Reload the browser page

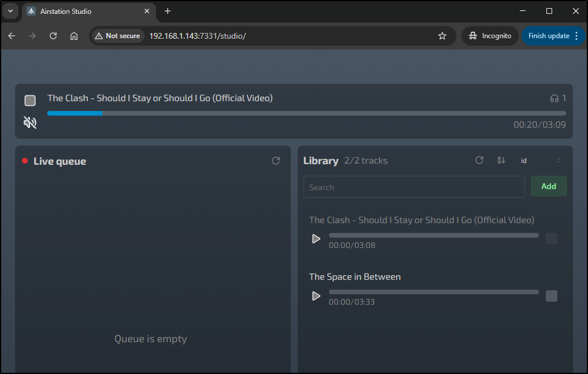53,36
